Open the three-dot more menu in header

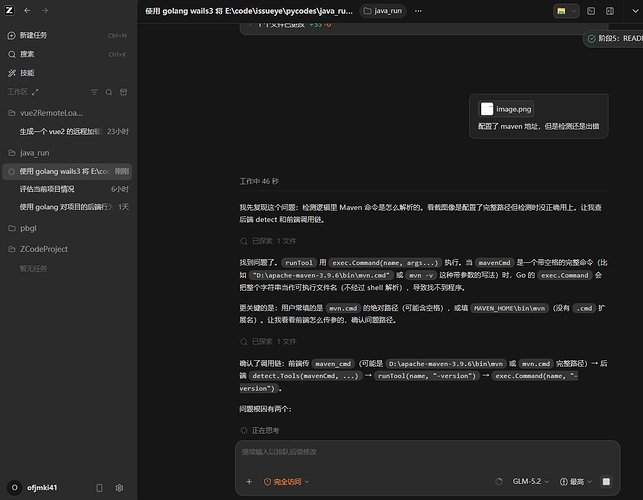tap(418, 11)
